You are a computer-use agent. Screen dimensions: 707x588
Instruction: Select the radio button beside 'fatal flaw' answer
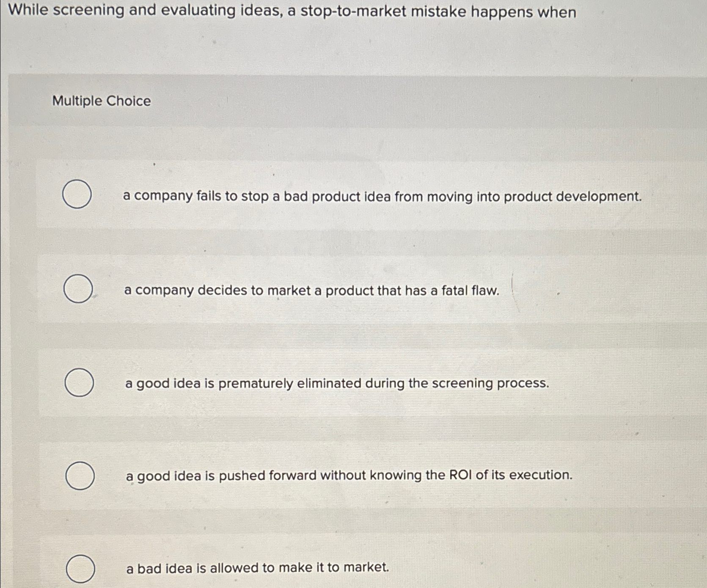coord(78,290)
